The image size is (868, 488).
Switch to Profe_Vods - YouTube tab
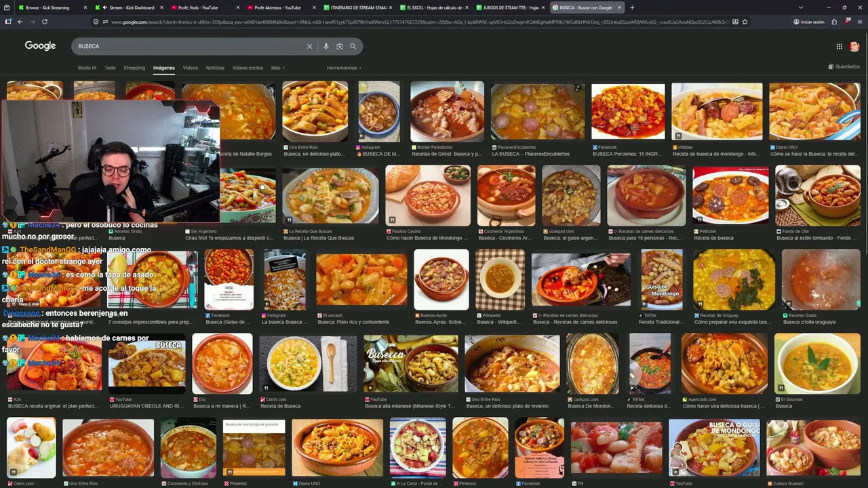[203, 7]
